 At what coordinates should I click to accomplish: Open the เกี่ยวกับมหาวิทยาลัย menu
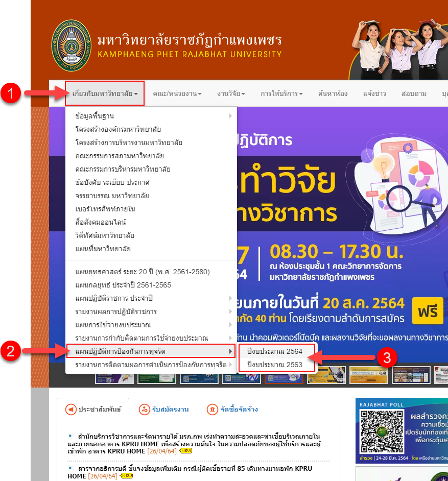[x=105, y=93]
